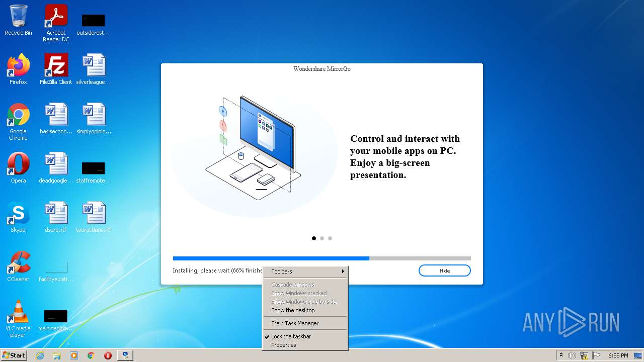Launch Firefox from the desktop

(18, 69)
